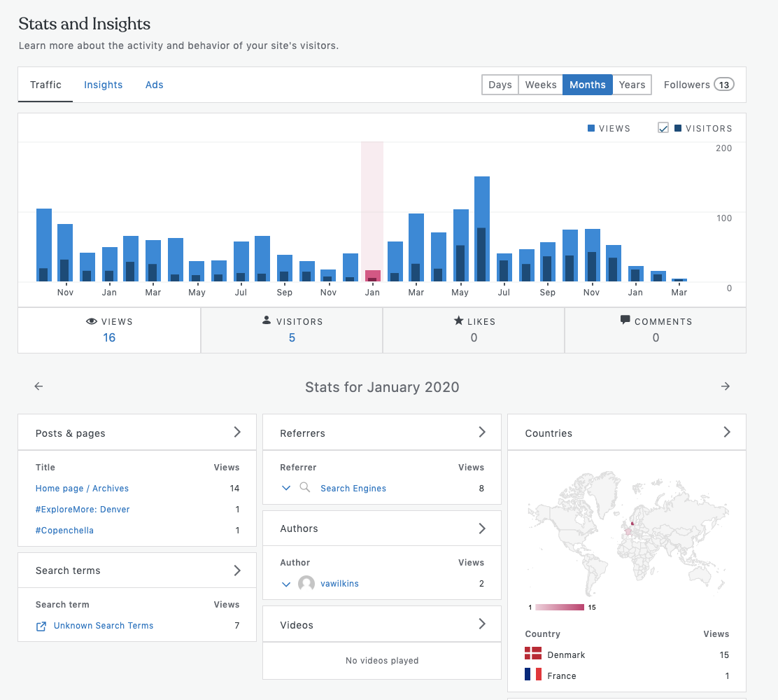Click the previous month arrow icon
Screen dimensions: 778x700
[x=38, y=386]
